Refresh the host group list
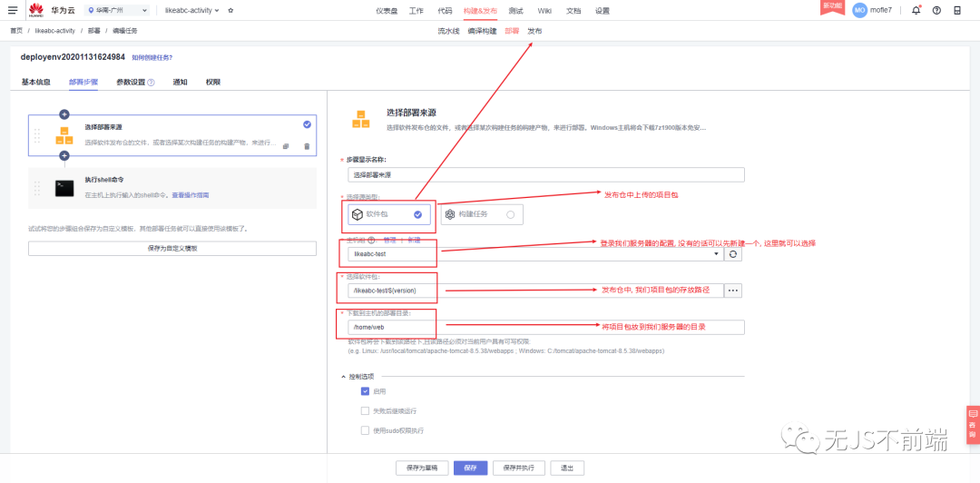The image size is (980, 483). click(734, 254)
